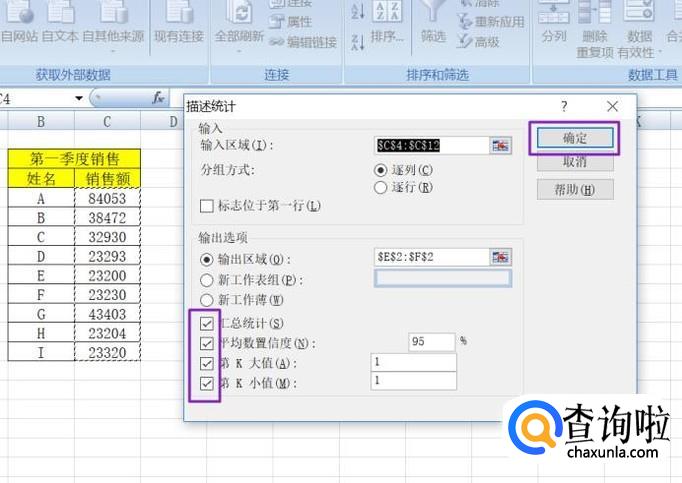
Task: Click the 分列 text-to-columns icon
Action: 554,22
